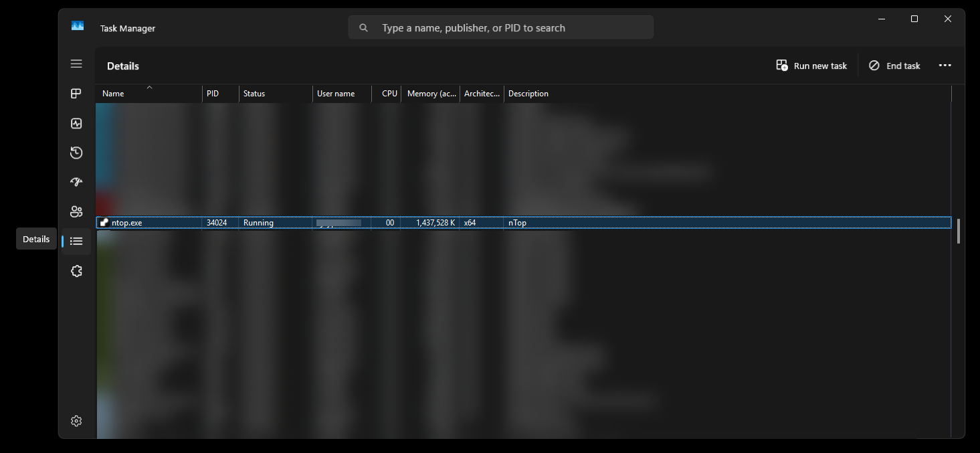Open Task Manager settings gear
980x453 pixels.
pyautogui.click(x=76, y=421)
